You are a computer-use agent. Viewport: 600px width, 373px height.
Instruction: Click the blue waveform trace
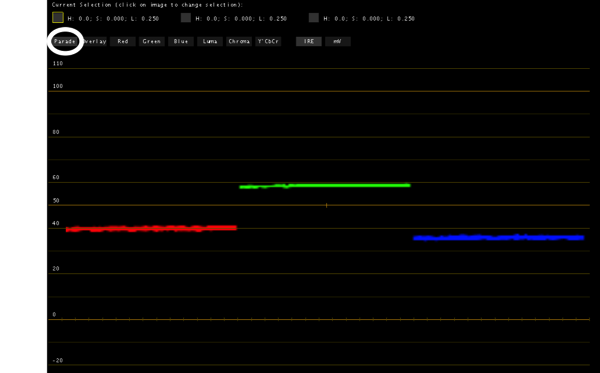[499, 238]
